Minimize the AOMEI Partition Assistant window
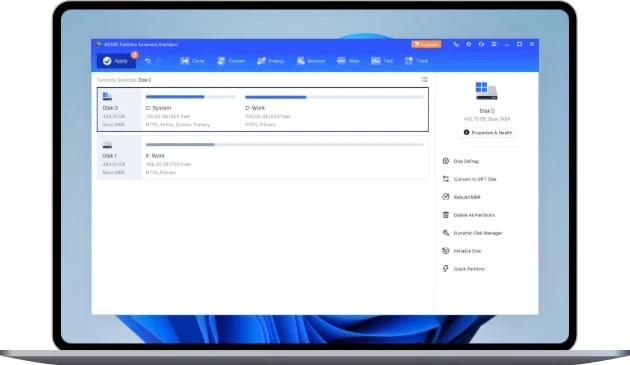Viewport: 630px width, 365px height. point(507,44)
